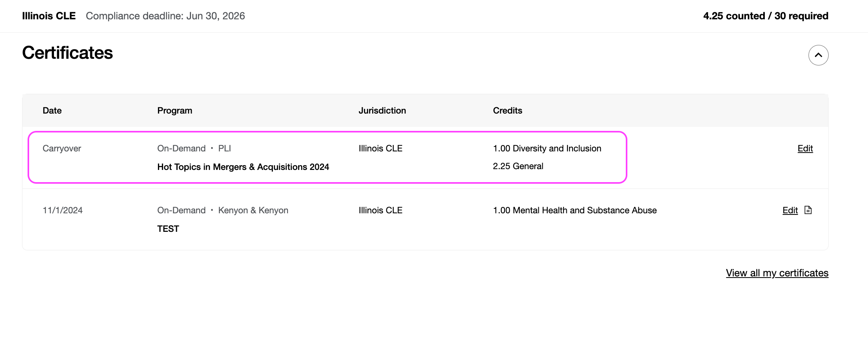
Task: Edit the Kenyon & Kenyon TEST certificate
Action: pos(790,211)
